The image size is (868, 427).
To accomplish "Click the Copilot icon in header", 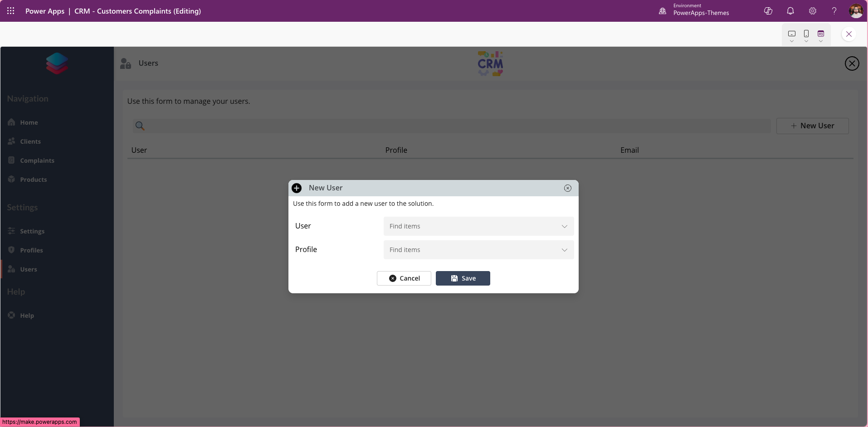I will 768,11.
